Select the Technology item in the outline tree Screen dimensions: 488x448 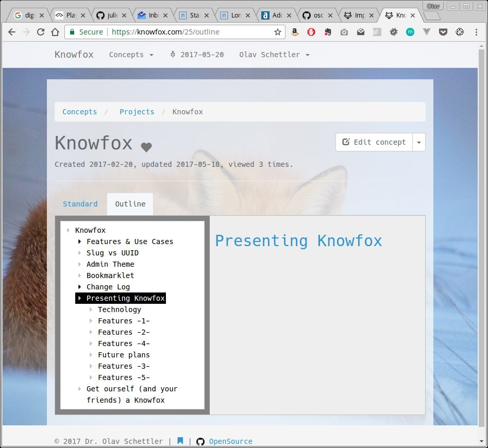(x=120, y=309)
